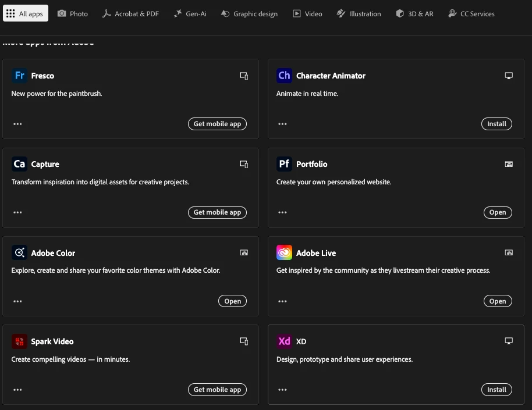The image size is (532, 410).
Task: Open Adobe Color
Action: click(x=232, y=301)
